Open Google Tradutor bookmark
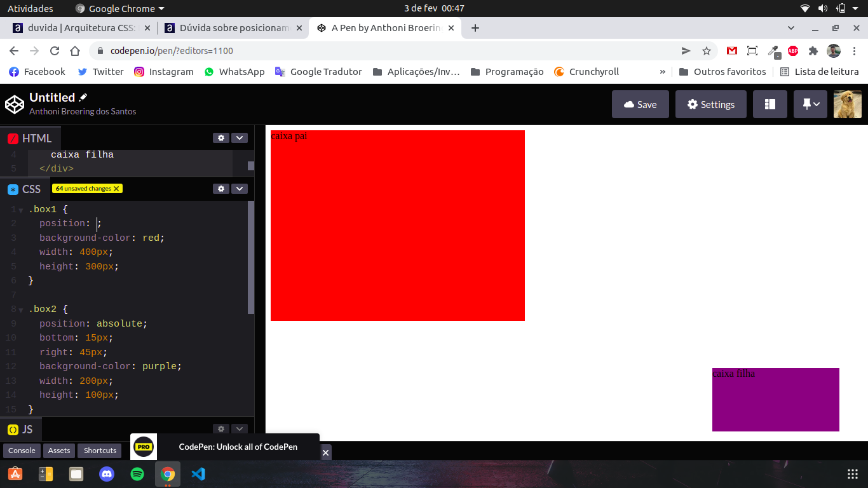Image resolution: width=868 pixels, height=488 pixels. (318, 72)
